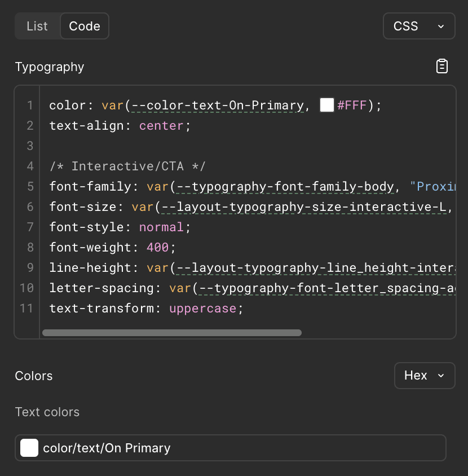Click the text-transform uppercase value
This screenshot has width=468, height=476.
click(203, 308)
